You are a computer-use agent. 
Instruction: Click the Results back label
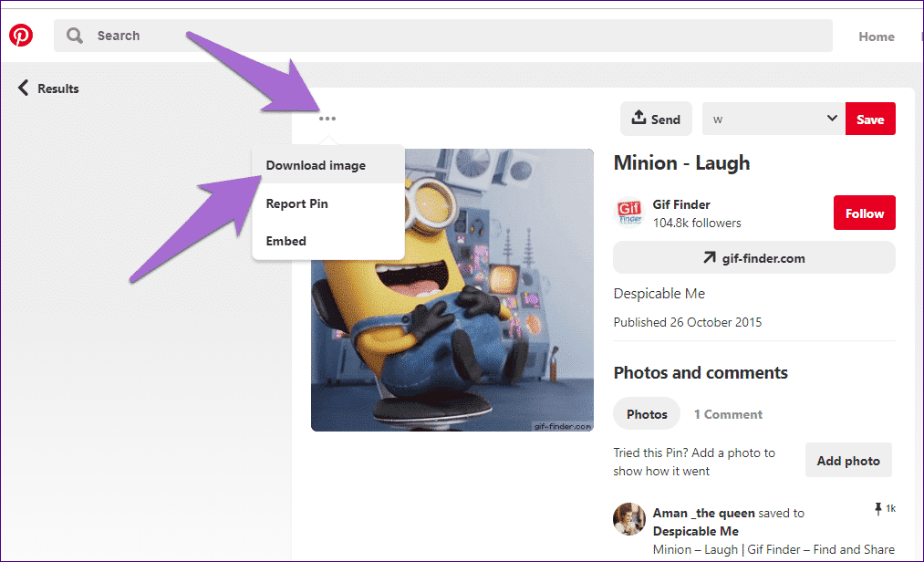tap(58, 88)
